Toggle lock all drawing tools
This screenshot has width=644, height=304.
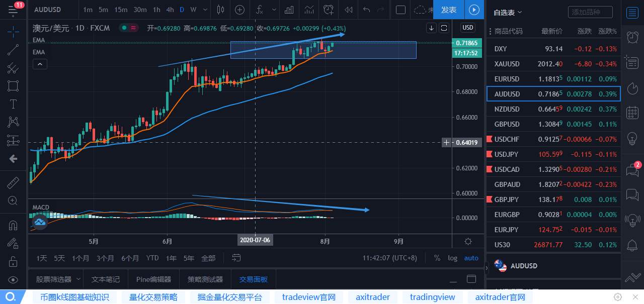click(13, 262)
